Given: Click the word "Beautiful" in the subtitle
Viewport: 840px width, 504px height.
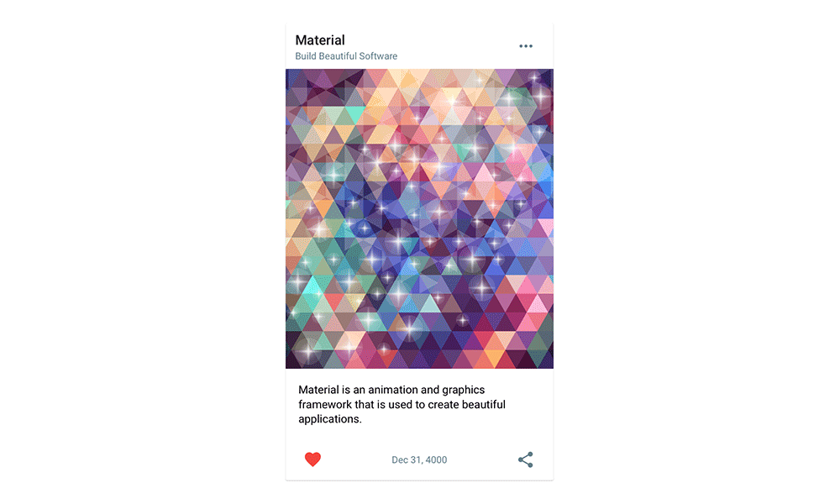Looking at the screenshot, I should click(x=338, y=56).
